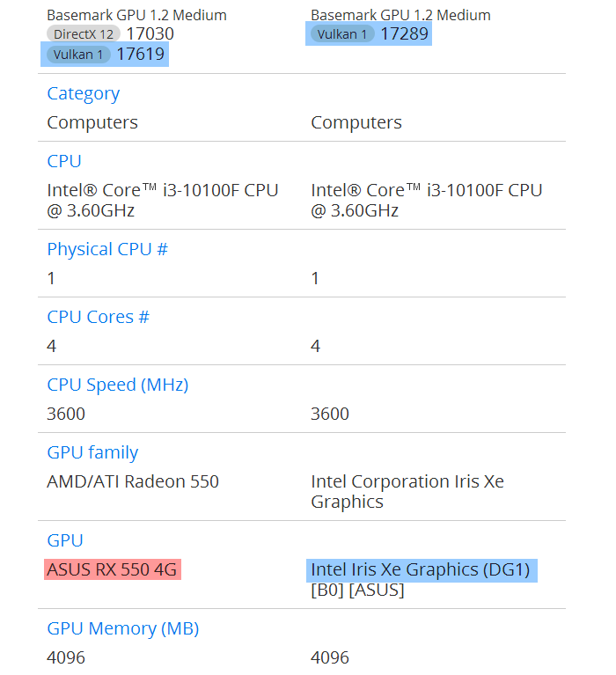
Task: Open the Category link
Action: (83, 93)
